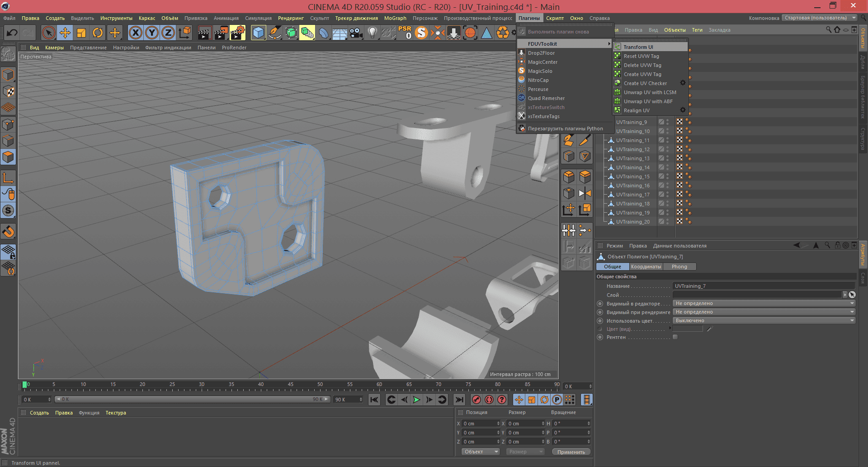This screenshot has width=868, height=467.
Task: Click the Название name input field
Action: point(764,286)
